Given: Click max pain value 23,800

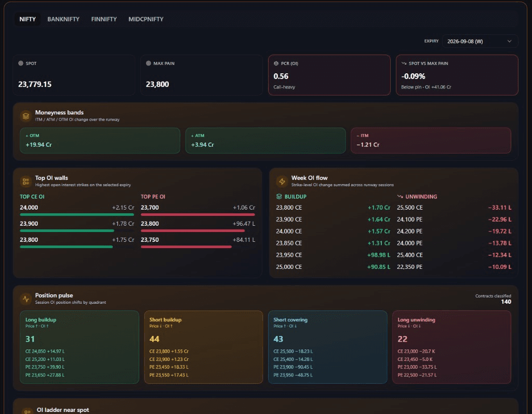Looking at the screenshot, I should click(x=157, y=84).
